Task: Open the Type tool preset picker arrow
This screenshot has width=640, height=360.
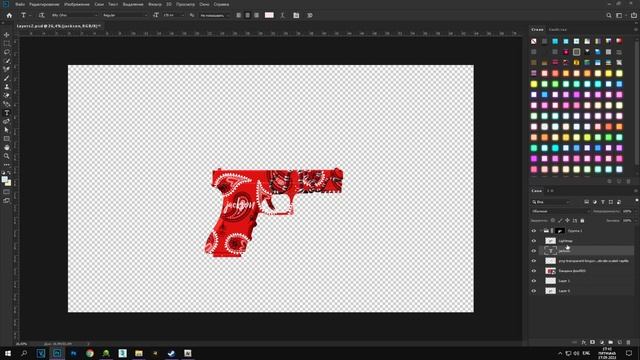Action: (30, 15)
